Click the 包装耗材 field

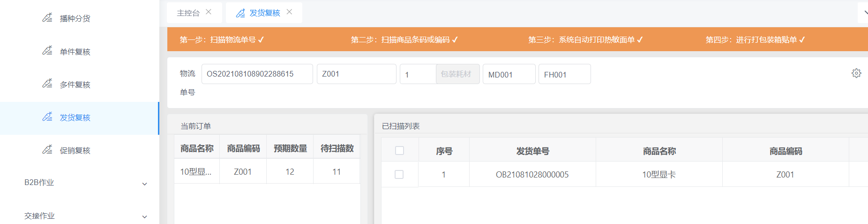pos(458,74)
